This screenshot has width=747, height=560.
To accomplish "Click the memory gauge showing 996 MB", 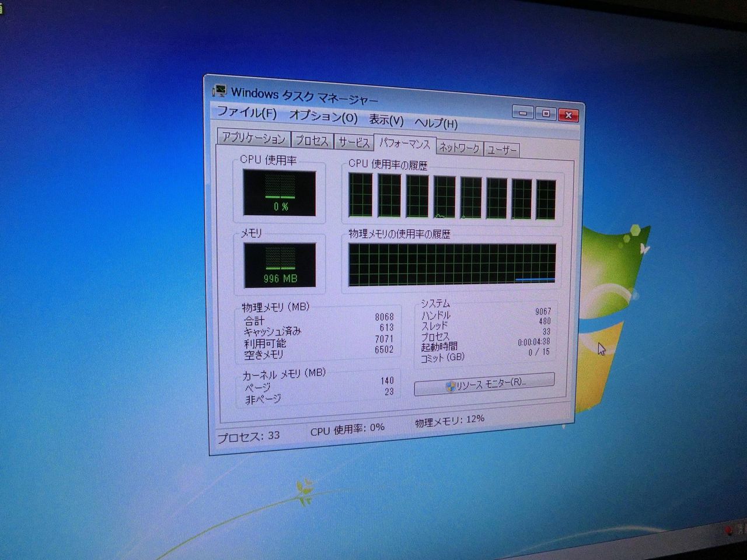I will [280, 265].
